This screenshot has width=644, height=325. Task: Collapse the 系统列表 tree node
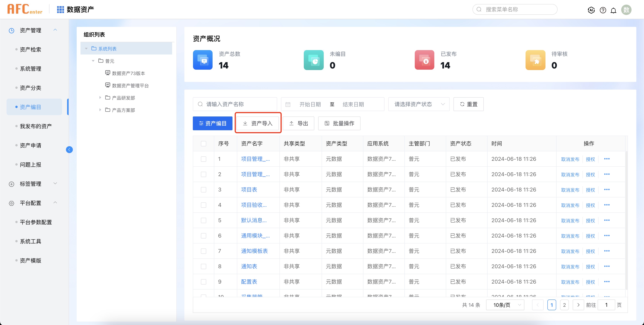86,49
